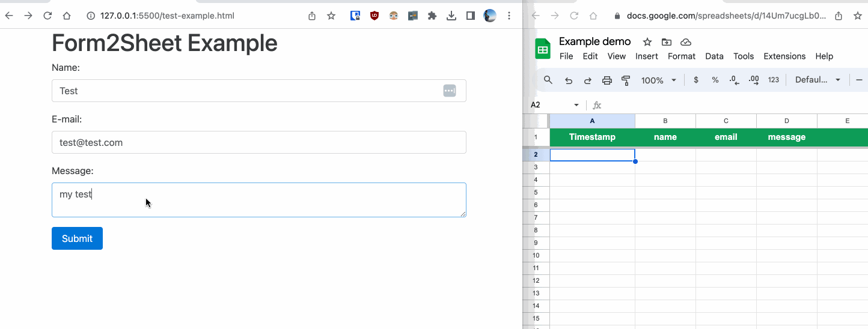
Task: Expand the 100% zoom dropdown
Action: pyautogui.click(x=659, y=80)
